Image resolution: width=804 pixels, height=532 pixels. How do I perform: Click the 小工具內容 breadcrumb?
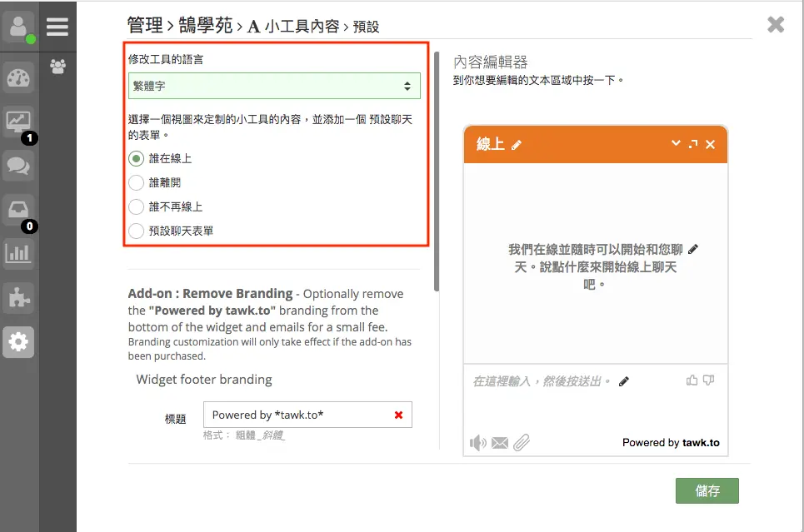click(302, 26)
